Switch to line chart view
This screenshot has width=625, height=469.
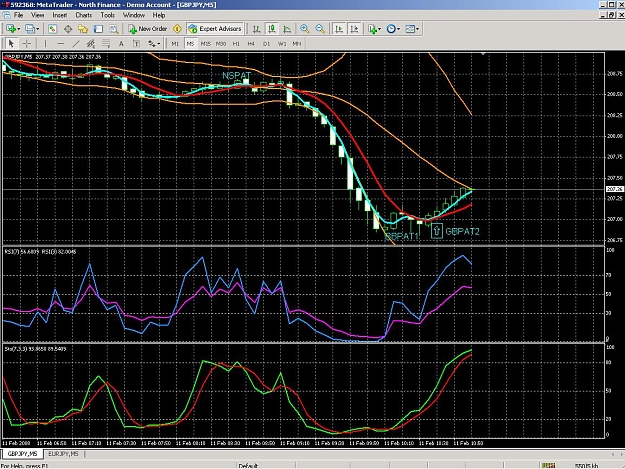pyautogui.click(x=287, y=29)
